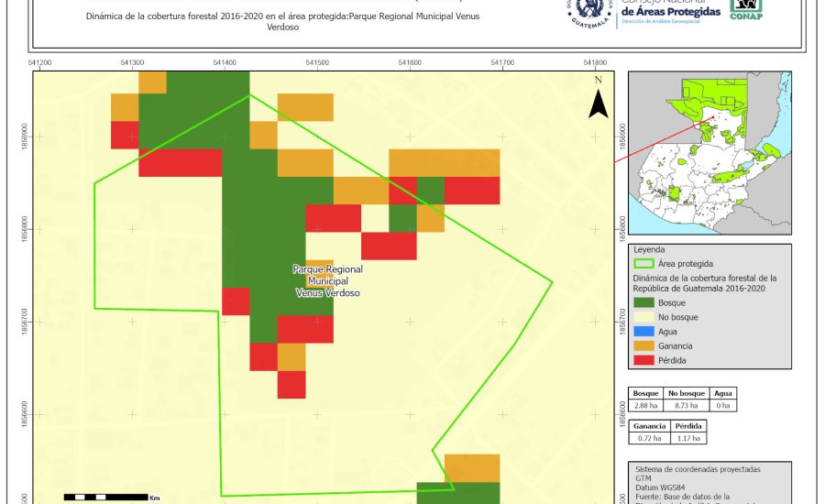
Task: Pick the orange Ganancia legend swatch
Action: point(643,346)
